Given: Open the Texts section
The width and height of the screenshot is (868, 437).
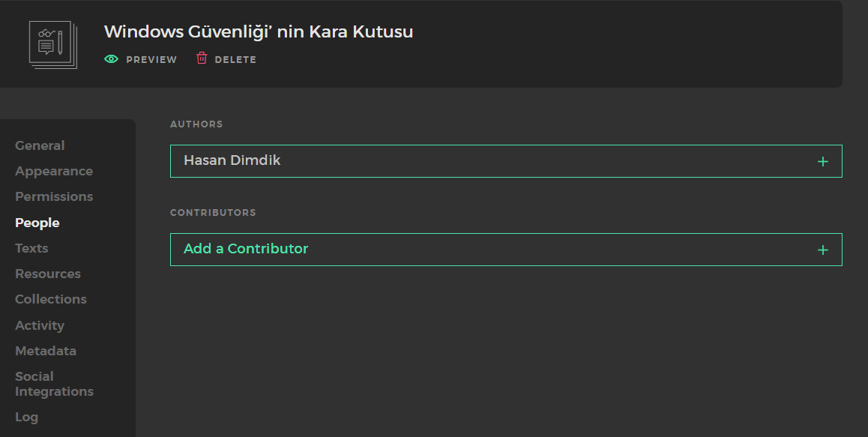Looking at the screenshot, I should pos(31,248).
